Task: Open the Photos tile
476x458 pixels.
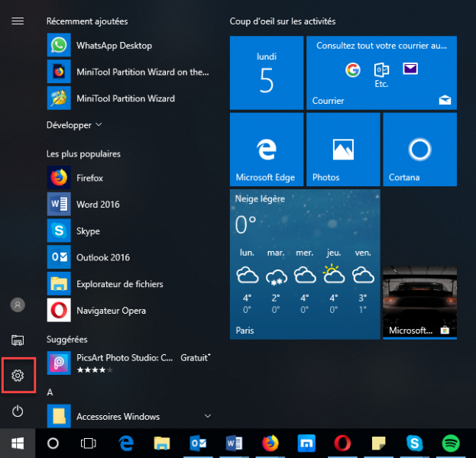Action: [343, 149]
